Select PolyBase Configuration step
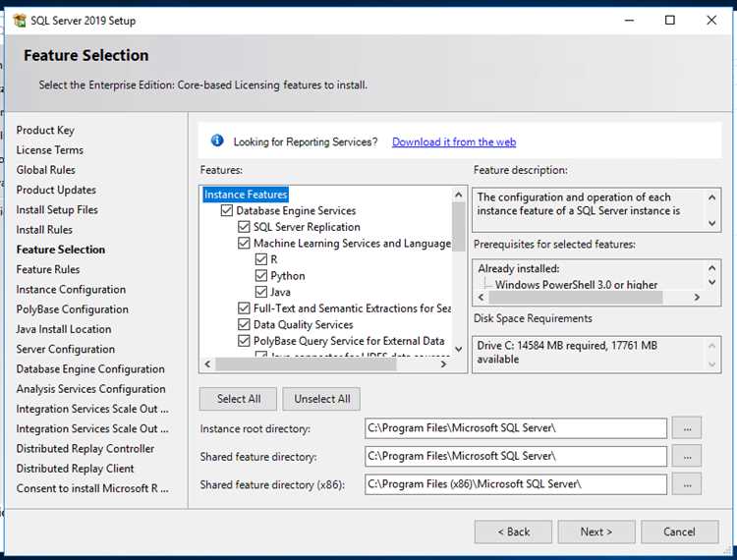The image size is (737, 560). click(73, 309)
